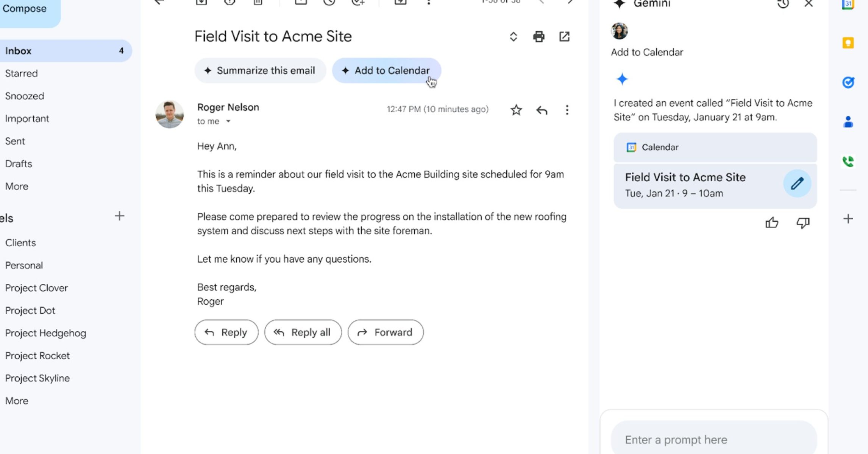Click the Reply all button

coord(303,332)
